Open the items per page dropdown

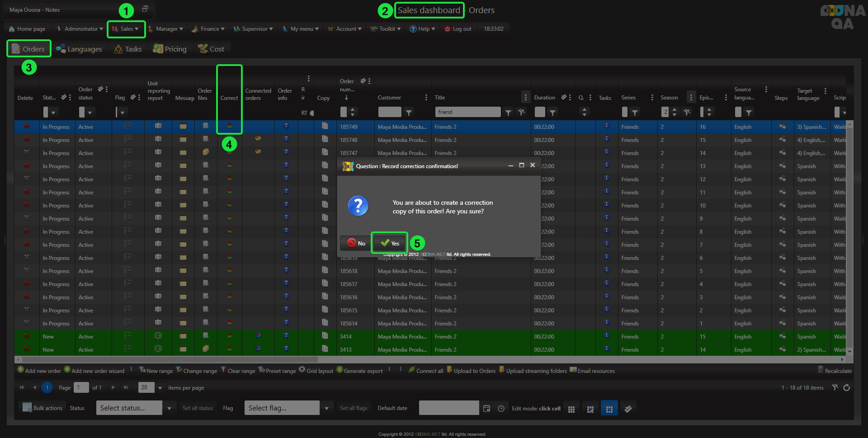pyautogui.click(x=160, y=388)
